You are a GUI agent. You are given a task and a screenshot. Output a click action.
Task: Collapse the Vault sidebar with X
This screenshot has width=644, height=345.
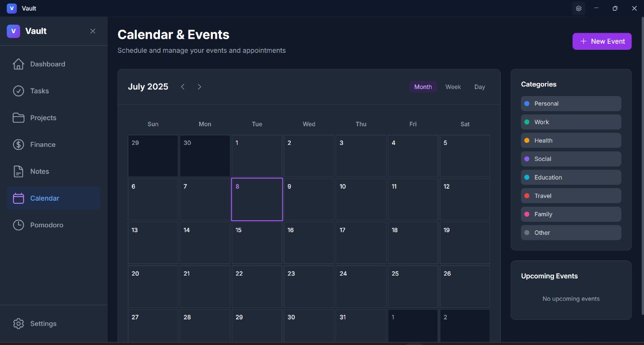click(x=93, y=31)
